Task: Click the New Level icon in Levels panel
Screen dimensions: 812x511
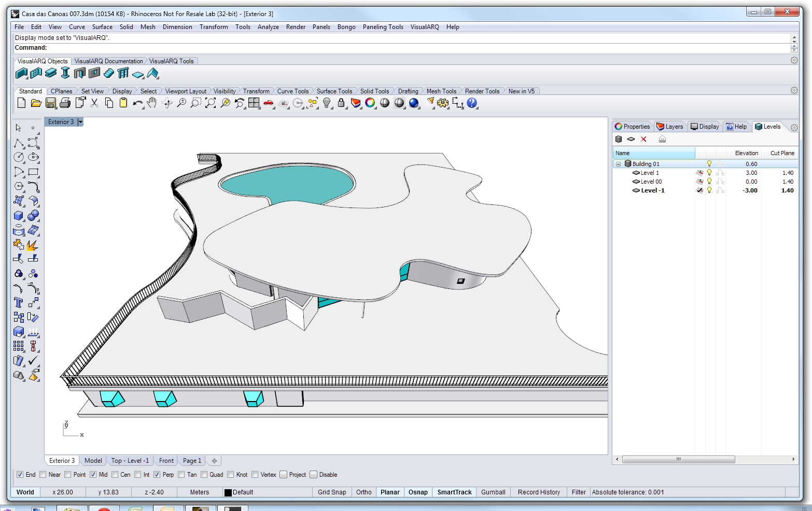Action: coord(631,139)
